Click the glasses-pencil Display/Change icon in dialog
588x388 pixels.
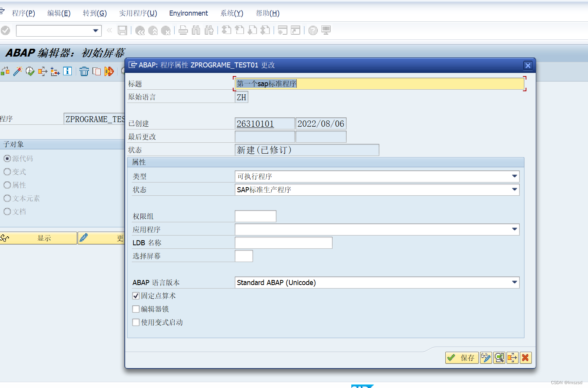click(x=486, y=358)
